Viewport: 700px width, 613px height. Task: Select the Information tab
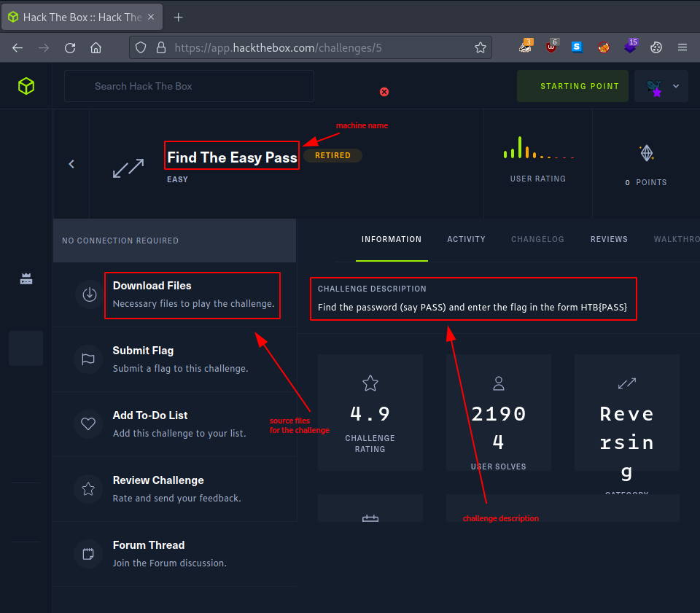click(392, 239)
